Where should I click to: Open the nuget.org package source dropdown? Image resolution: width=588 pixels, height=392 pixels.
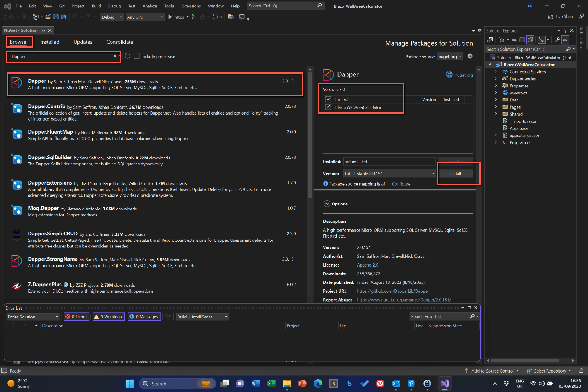tap(450, 57)
